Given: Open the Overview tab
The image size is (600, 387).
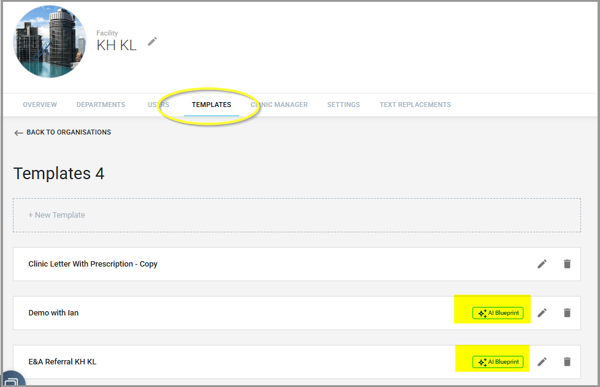Looking at the screenshot, I should point(40,105).
